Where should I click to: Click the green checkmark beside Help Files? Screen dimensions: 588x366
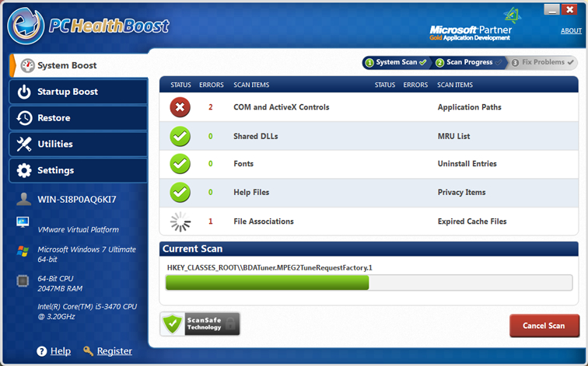click(180, 192)
